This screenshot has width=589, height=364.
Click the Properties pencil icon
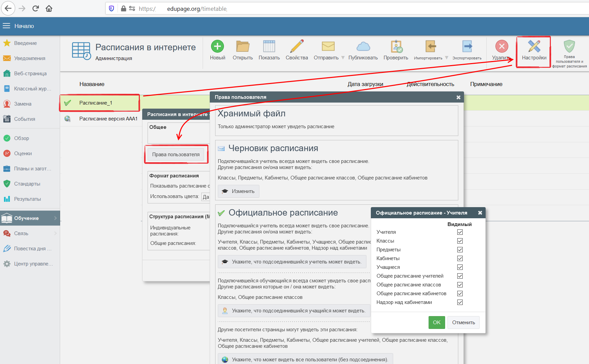[x=297, y=47]
